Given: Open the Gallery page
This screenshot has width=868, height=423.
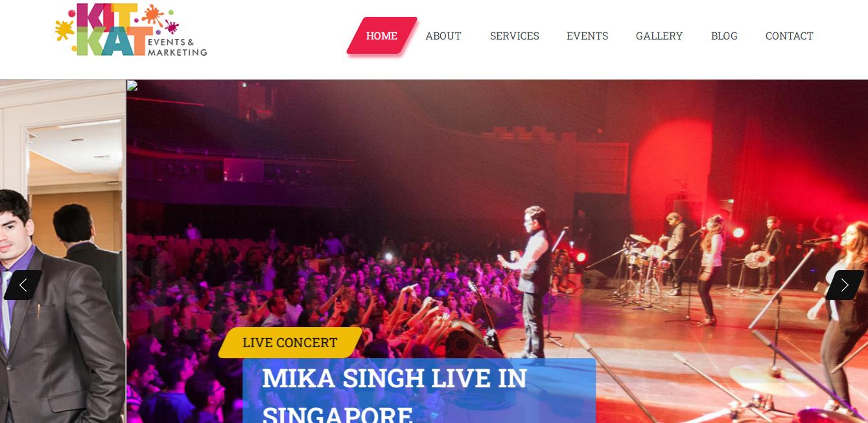Looking at the screenshot, I should (659, 36).
